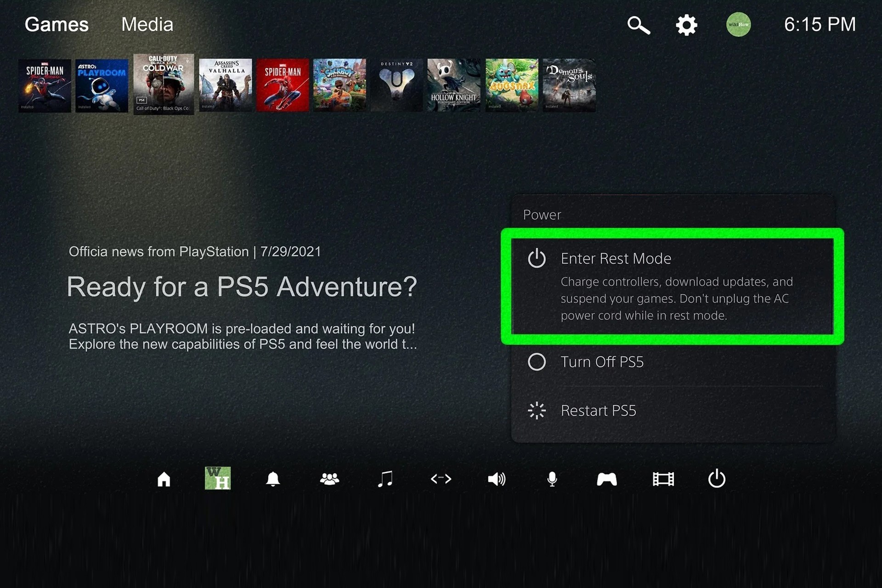Open Ready for a PS5 Adventure news
This screenshot has width=882, height=588.
[x=242, y=287]
